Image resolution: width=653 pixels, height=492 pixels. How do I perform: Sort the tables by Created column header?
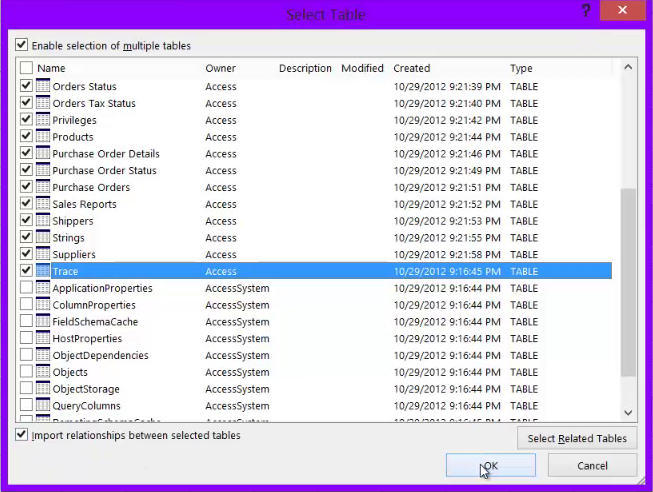coord(411,68)
